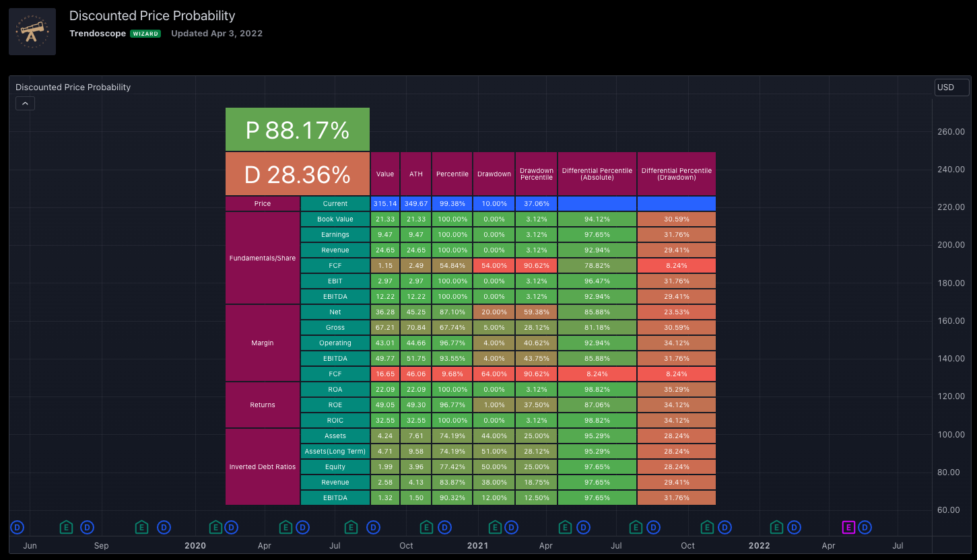Click the 9.68% percentile cell
The height and width of the screenshot is (560, 977).
[452, 374]
